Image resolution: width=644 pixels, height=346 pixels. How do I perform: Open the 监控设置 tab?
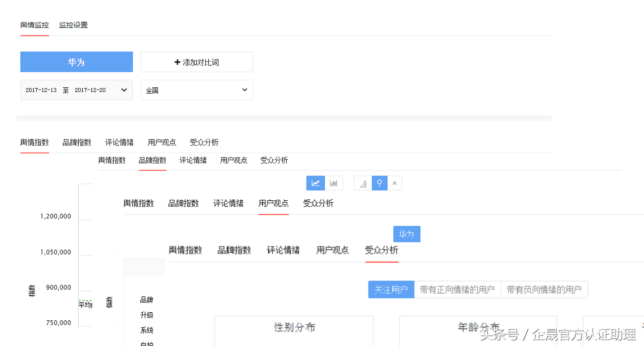pos(73,25)
